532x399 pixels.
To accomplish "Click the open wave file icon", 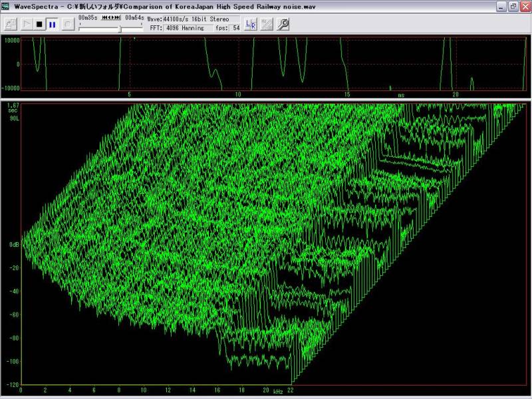I will click(10, 24).
